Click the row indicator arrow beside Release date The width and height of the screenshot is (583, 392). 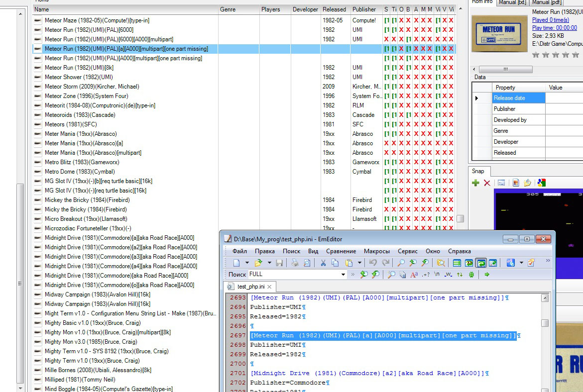(x=477, y=98)
